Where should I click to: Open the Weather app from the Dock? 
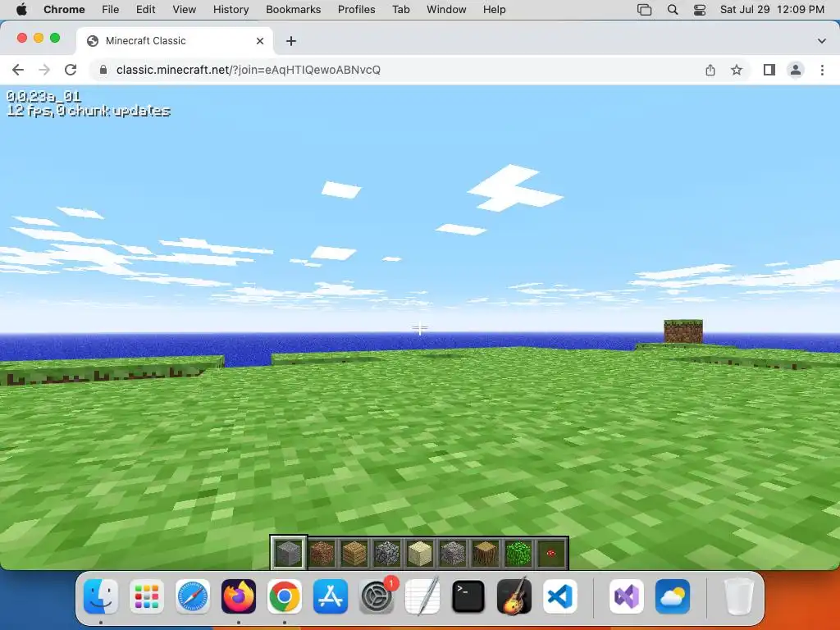point(673,596)
